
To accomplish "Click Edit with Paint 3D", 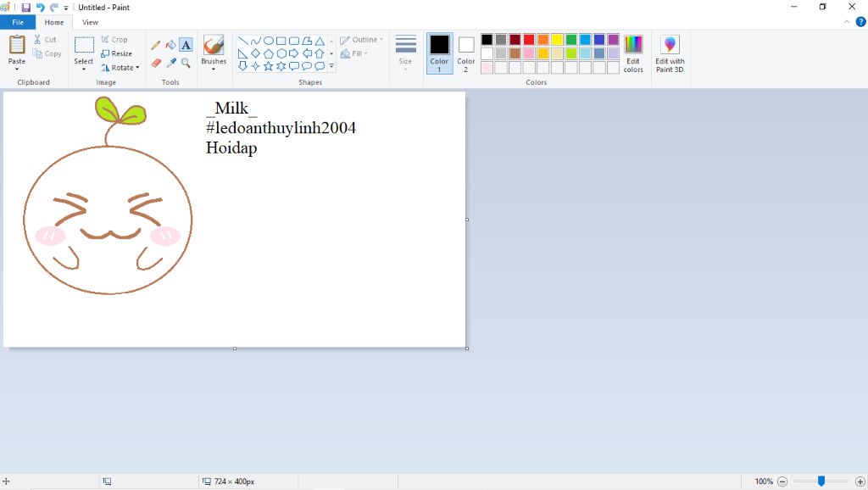I will (670, 53).
